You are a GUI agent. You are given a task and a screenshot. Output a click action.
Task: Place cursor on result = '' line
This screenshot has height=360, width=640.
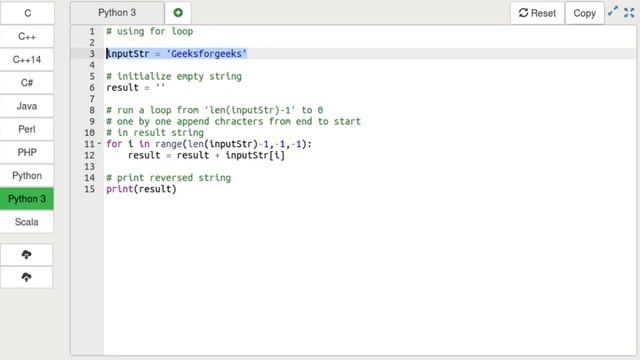[136, 88]
